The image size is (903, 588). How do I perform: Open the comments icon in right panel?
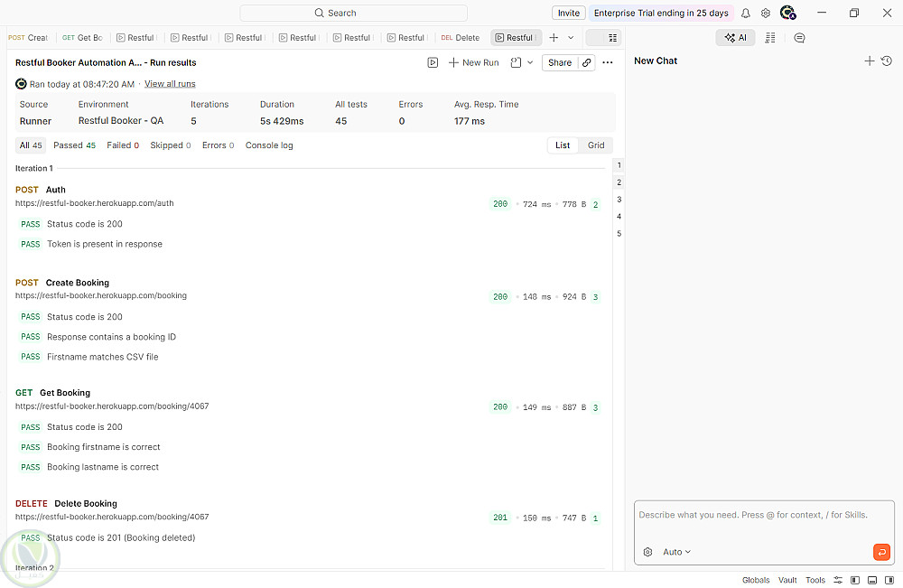[x=799, y=37]
